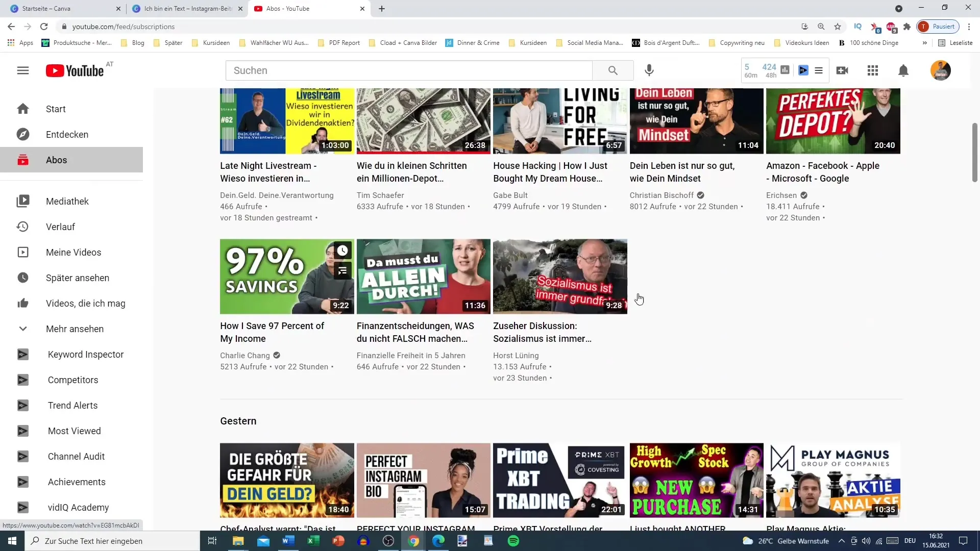Open the notifications bell
The width and height of the screenshot is (980, 551).
click(x=903, y=70)
